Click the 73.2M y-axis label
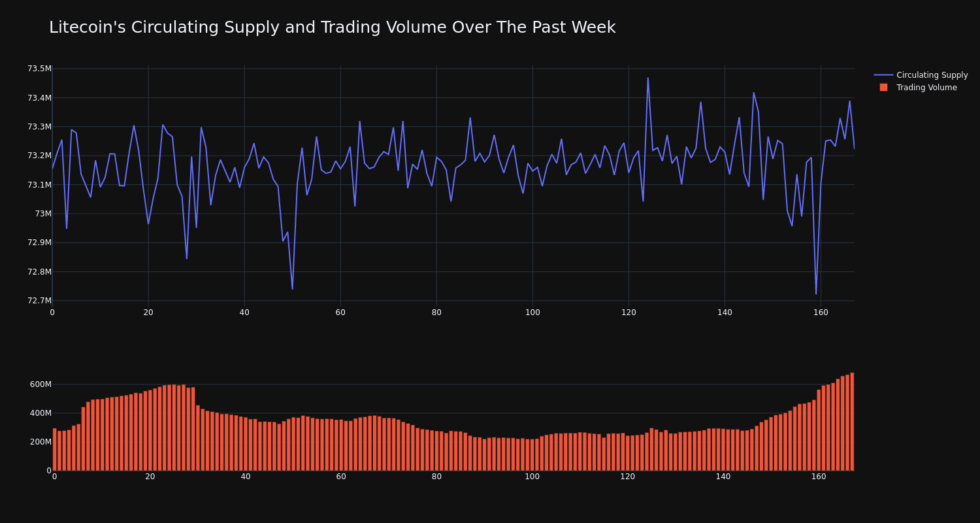The width and height of the screenshot is (980, 523). pyautogui.click(x=39, y=156)
